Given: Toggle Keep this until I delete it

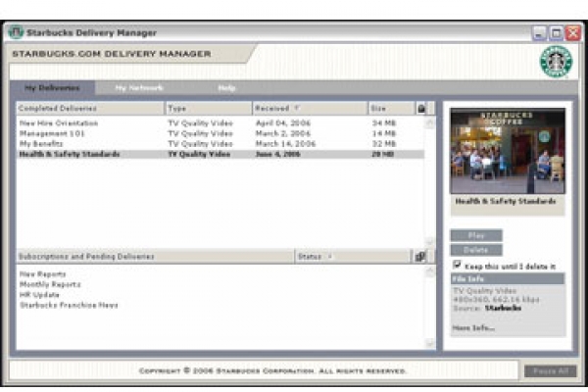Looking at the screenshot, I should tap(457, 265).
